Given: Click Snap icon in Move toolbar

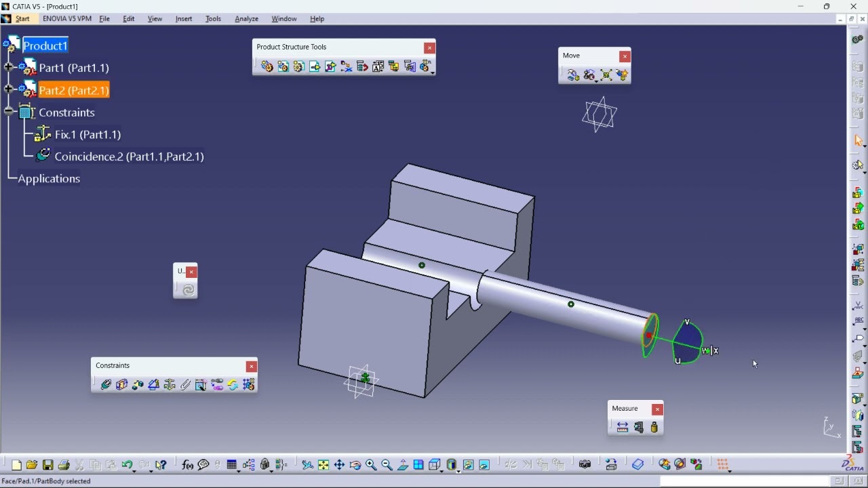Looking at the screenshot, I should (590, 75).
